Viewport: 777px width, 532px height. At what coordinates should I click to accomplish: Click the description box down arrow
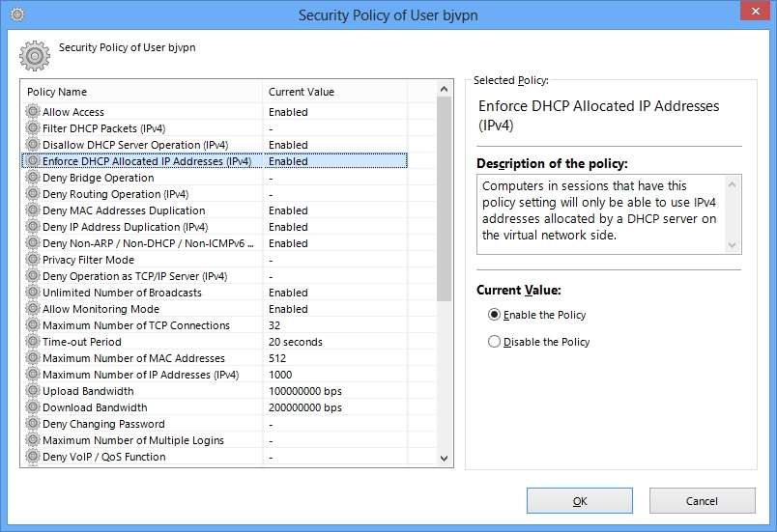(732, 245)
